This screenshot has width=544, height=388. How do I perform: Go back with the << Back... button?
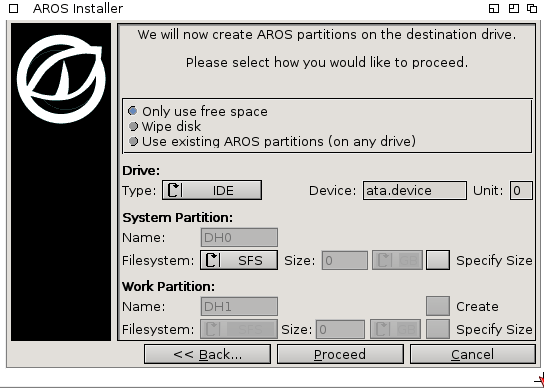pyautogui.click(x=207, y=354)
